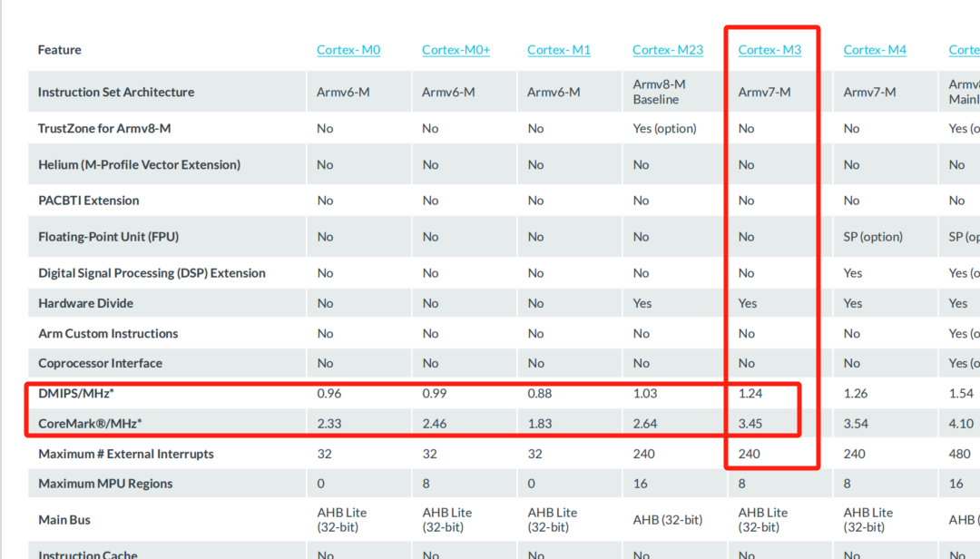
Task: Open the Cortex-M23 link
Action: 668,50
